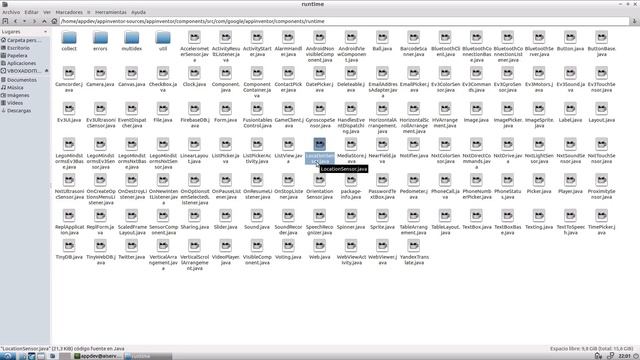Viewport: 640px width, 360px height.
Task: Select the AccelerometerSensor.java file
Action: [x=194, y=46]
